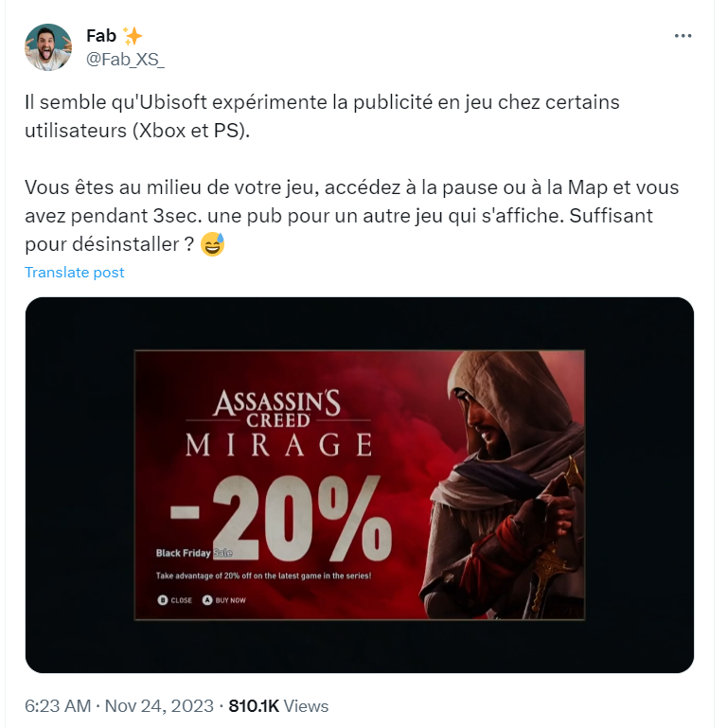Image resolution: width=727 pixels, height=728 pixels.
Task: View the 810.1K Views count
Action: pos(278,705)
